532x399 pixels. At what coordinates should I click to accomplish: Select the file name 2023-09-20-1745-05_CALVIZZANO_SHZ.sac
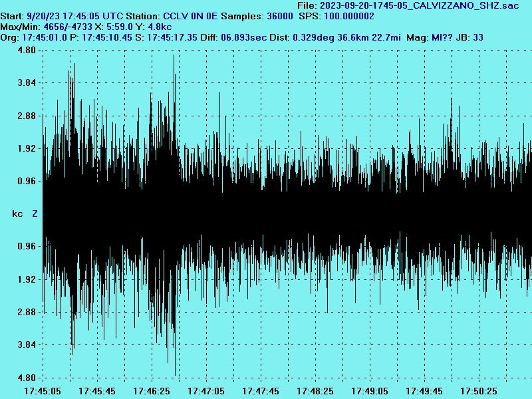point(420,5)
